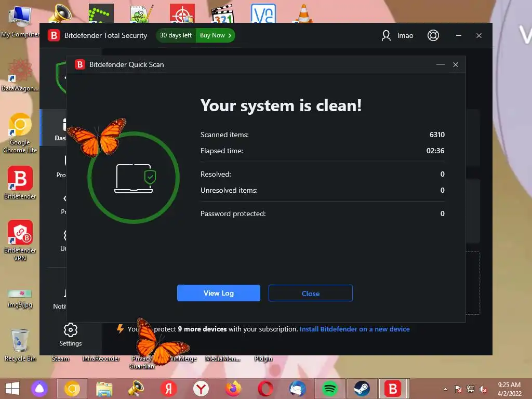This screenshot has width=532, height=399.
Task: Open Thunderbird from the taskbar
Action: pos(298,389)
